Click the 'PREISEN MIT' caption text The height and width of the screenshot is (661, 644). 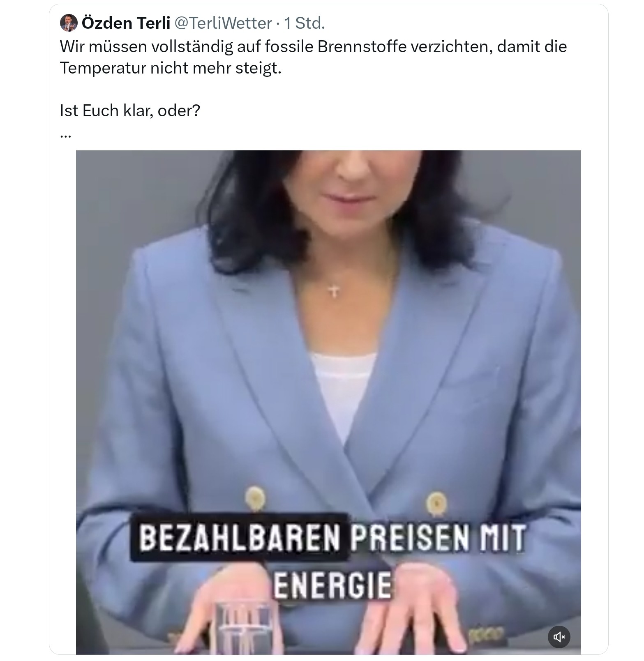pyautogui.click(x=438, y=538)
